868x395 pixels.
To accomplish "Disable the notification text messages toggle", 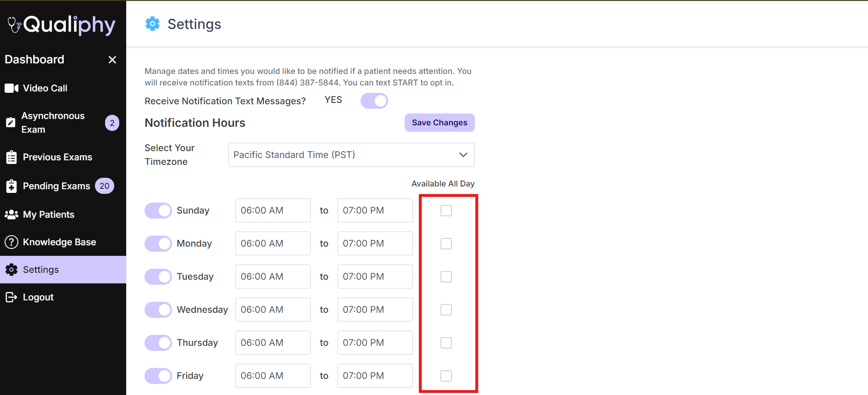I will point(374,101).
